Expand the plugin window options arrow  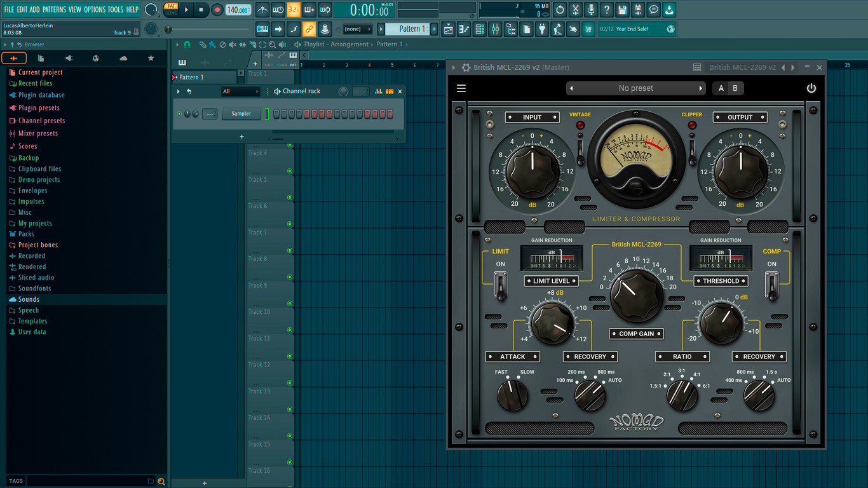click(454, 67)
